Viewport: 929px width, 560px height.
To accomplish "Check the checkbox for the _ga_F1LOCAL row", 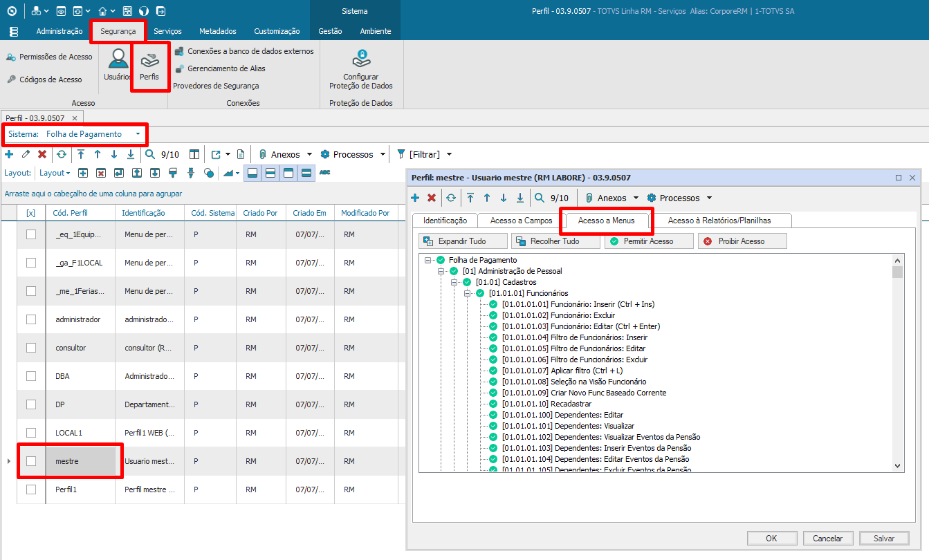I will click(x=31, y=263).
